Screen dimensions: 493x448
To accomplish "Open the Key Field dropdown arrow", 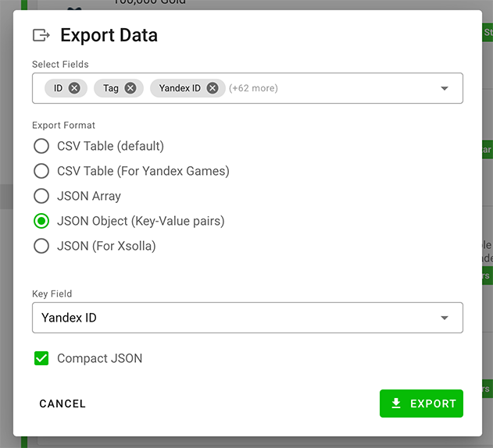I will 445,318.
